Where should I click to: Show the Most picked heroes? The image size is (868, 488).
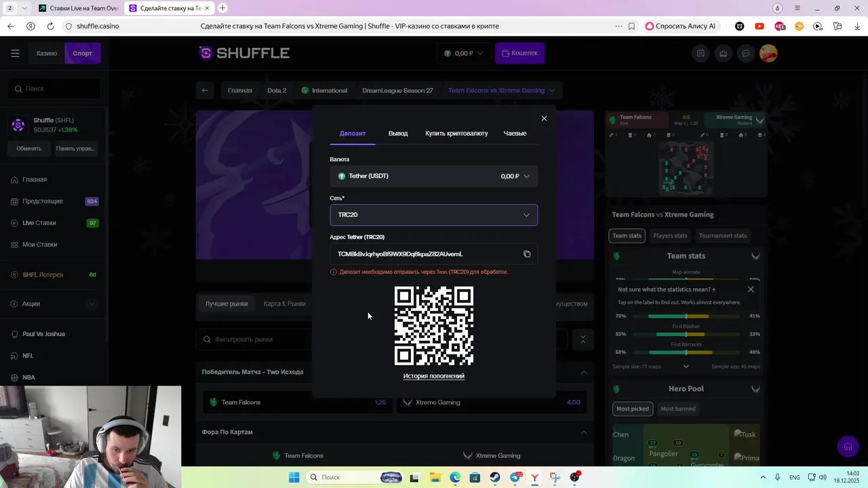pyautogui.click(x=633, y=409)
